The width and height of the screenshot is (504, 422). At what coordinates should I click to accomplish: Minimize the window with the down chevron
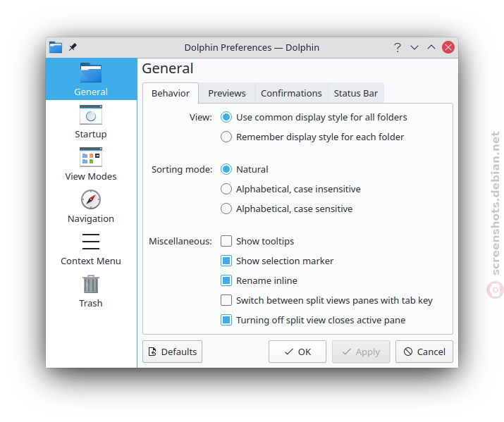pyautogui.click(x=414, y=47)
